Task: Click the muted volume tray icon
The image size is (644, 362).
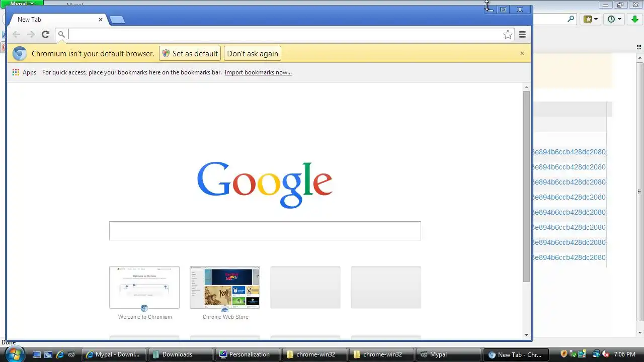Action: click(605, 354)
